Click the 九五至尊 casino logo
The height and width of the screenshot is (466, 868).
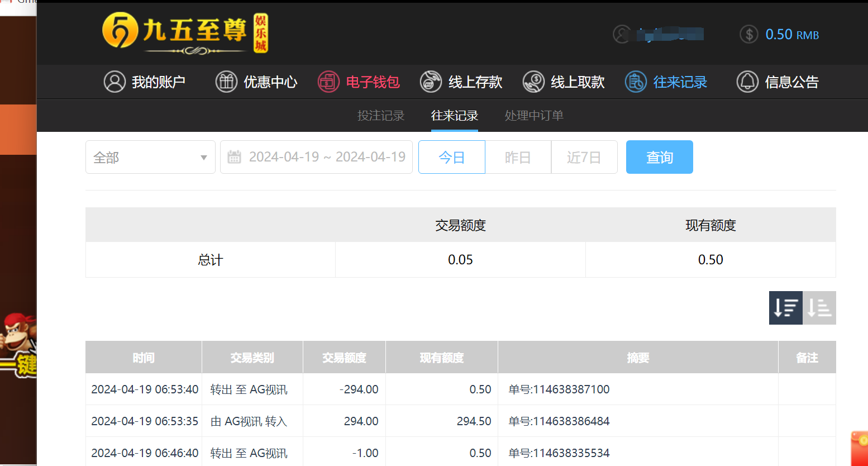point(185,33)
